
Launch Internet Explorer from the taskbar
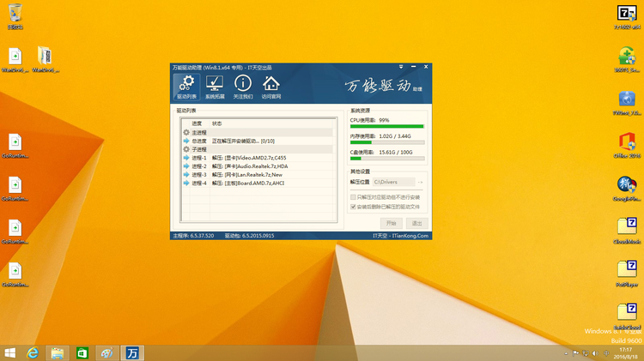pyautogui.click(x=33, y=353)
